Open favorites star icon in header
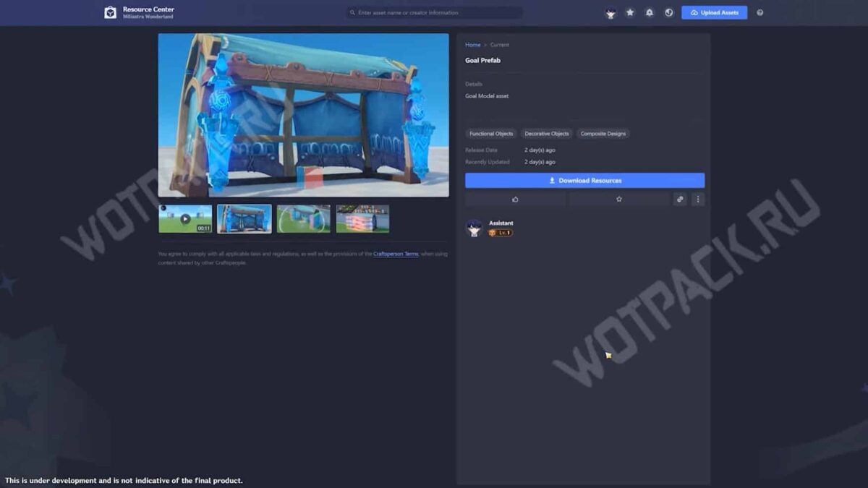868x488 pixels. click(x=630, y=13)
